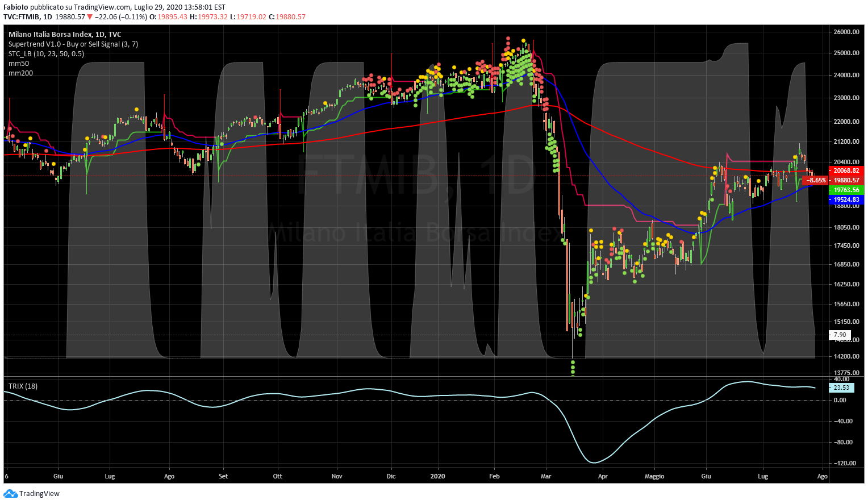This screenshot has height=504, width=868.
Task: Select the Supertrend V1.0 indicator legend
Action: point(73,44)
